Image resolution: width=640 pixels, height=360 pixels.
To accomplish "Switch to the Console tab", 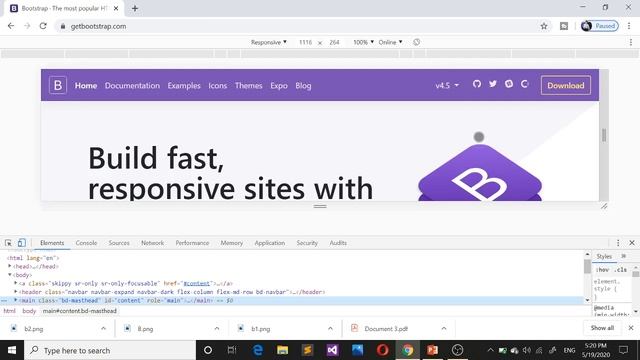I will (x=86, y=243).
